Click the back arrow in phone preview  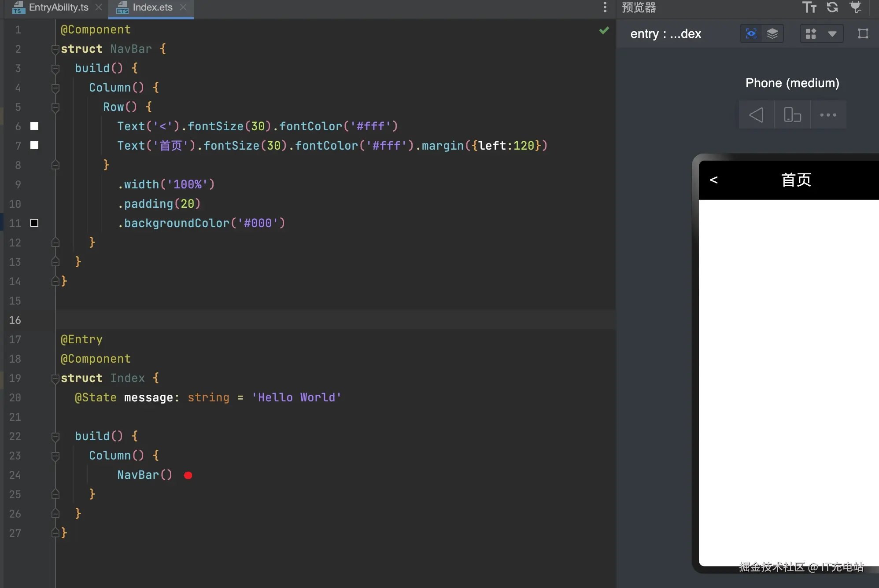(x=714, y=180)
